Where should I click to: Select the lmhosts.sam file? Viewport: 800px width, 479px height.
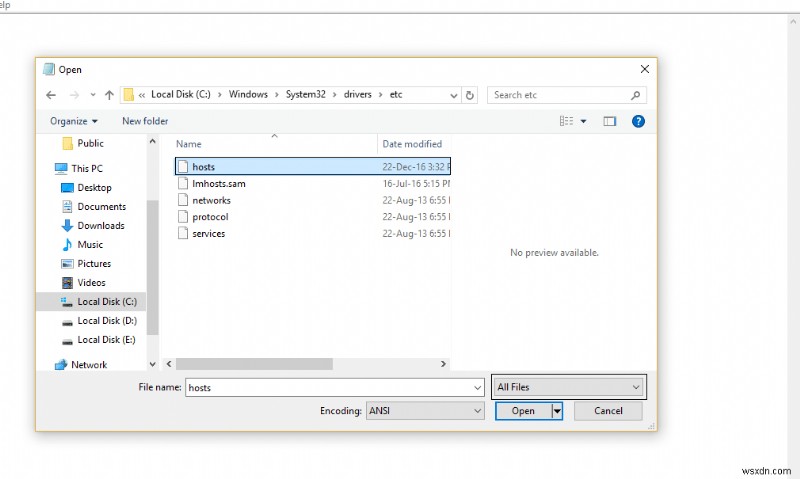313,184
